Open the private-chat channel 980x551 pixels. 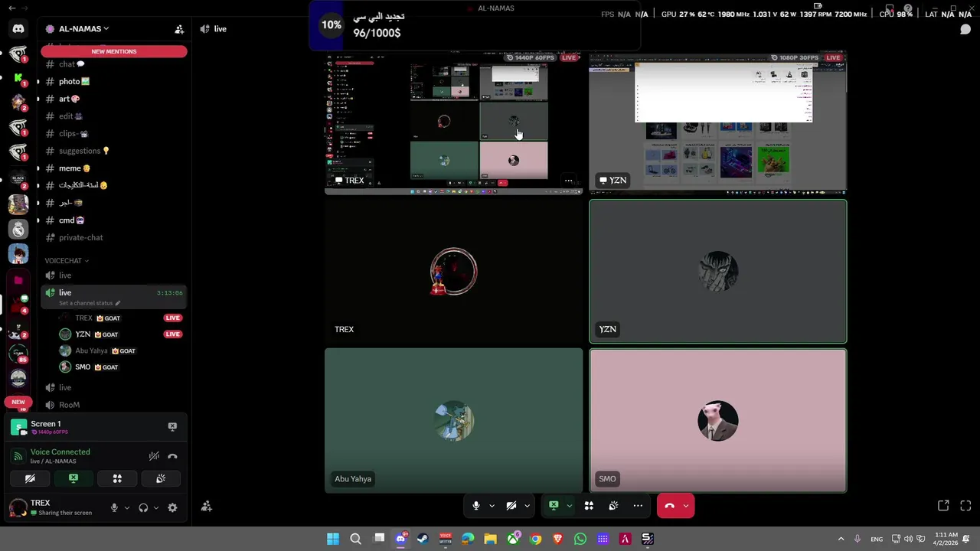pyautogui.click(x=114, y=238)
